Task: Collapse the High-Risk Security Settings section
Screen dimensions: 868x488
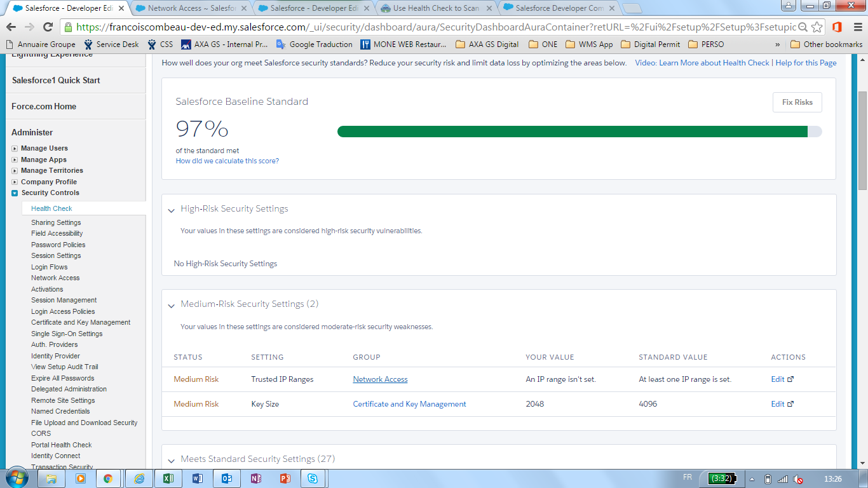Action: 170,210
